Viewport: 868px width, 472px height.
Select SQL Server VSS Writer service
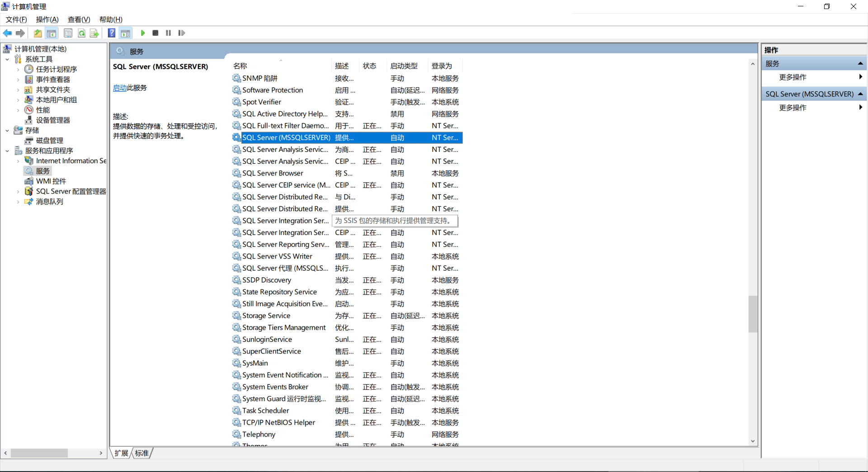[347, 256]
